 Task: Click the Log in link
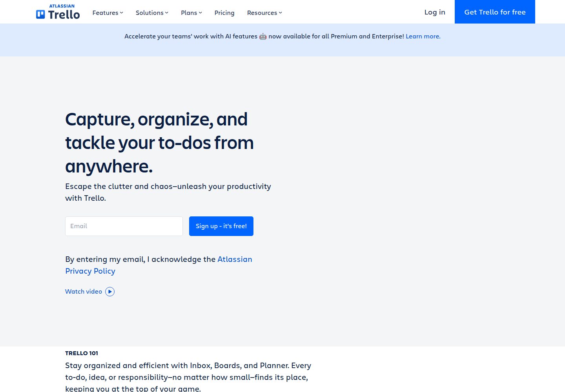[x=435, y=12]
